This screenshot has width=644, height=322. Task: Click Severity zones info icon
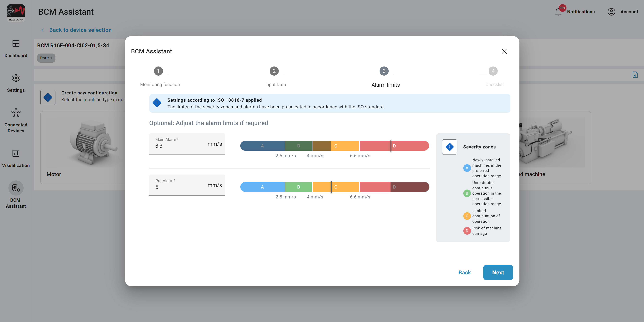tap(449, 147)
